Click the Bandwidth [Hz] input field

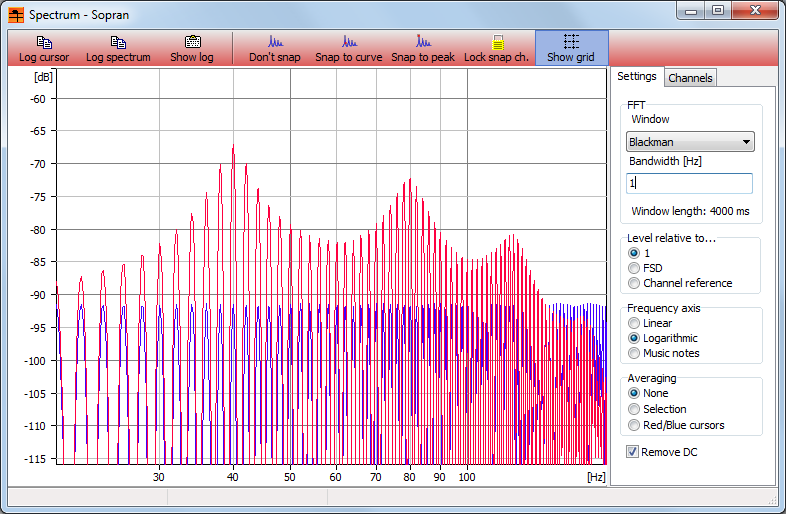689,183
